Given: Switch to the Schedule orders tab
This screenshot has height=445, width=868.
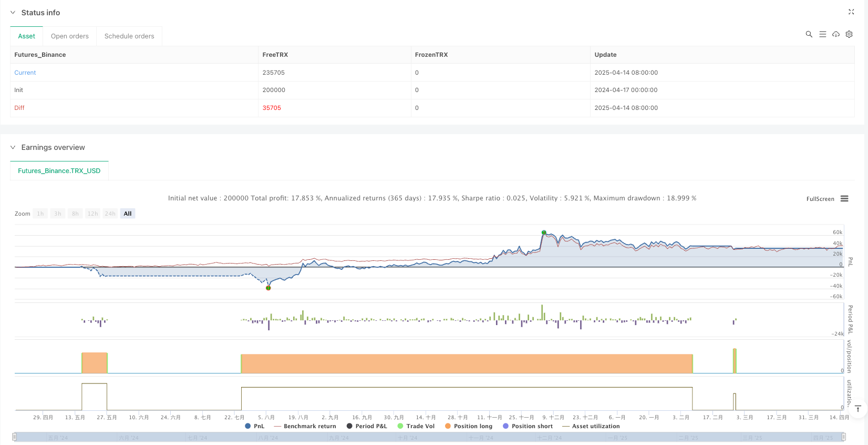Looking at the screenshot, I should [x=129, y=36].
